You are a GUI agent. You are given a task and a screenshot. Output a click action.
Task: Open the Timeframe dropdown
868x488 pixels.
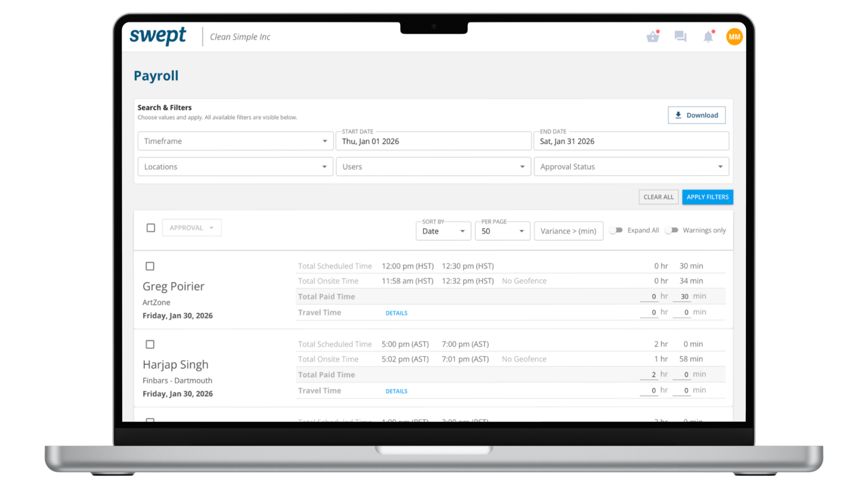coord(236,141)
